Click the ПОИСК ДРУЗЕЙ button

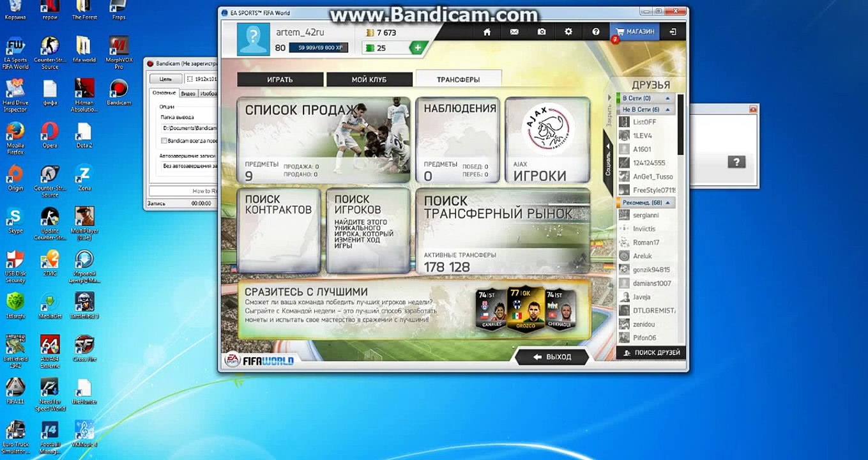coord(651,353)
